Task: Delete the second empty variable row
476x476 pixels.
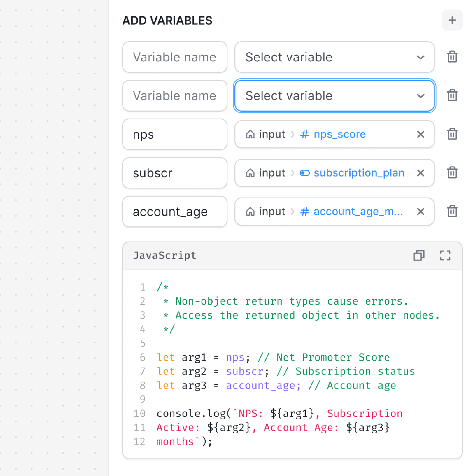Action: pyautogui.click(x=452, y=95)
